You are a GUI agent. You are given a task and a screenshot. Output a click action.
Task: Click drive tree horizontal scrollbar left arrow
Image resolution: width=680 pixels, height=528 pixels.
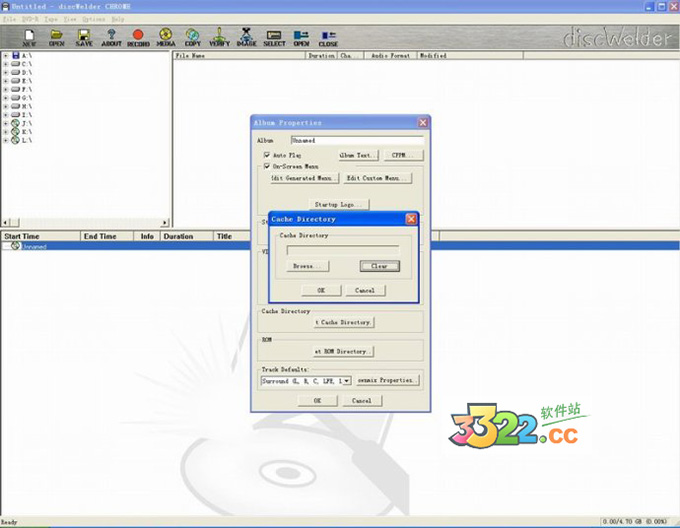tap(5, 222)
